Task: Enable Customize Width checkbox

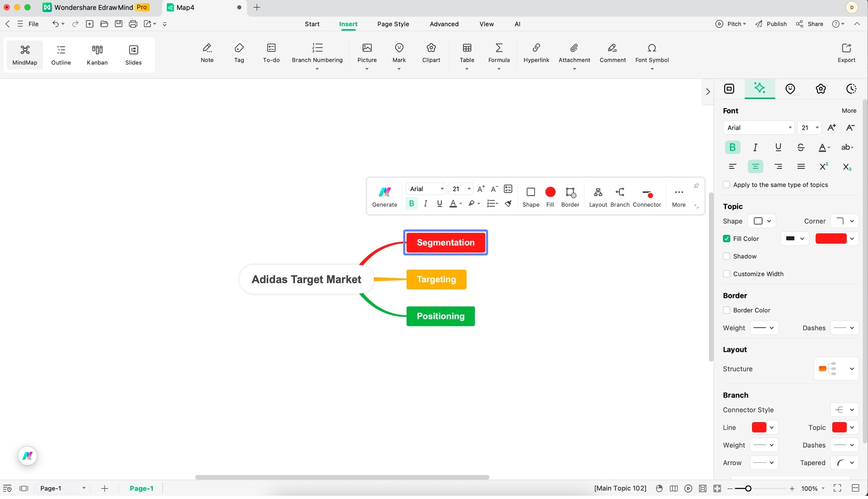Action: [x=726, y=274]
